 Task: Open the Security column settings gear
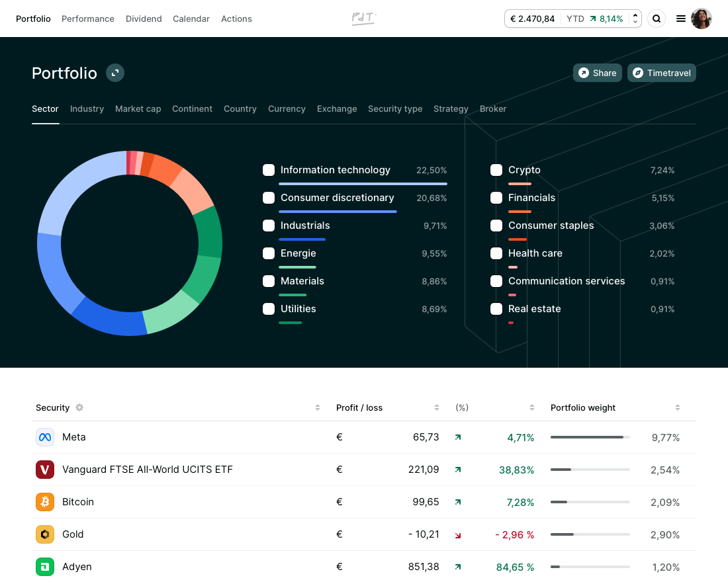79,407
